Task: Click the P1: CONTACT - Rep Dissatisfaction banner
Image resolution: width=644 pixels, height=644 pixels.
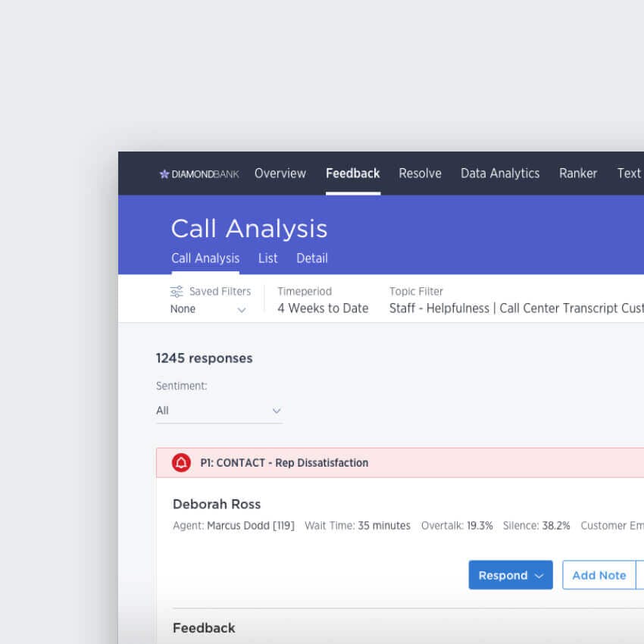Action: point(284,463)
